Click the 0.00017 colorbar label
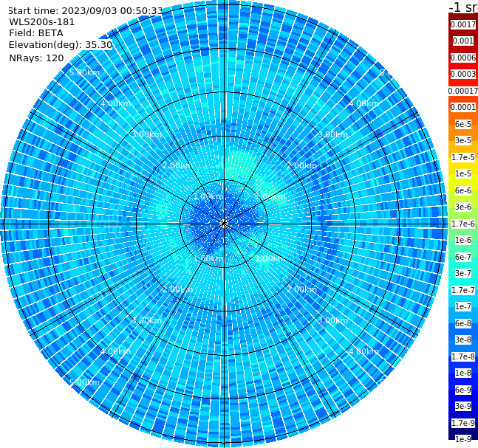The image size is (478, 448). click(463, 91)
